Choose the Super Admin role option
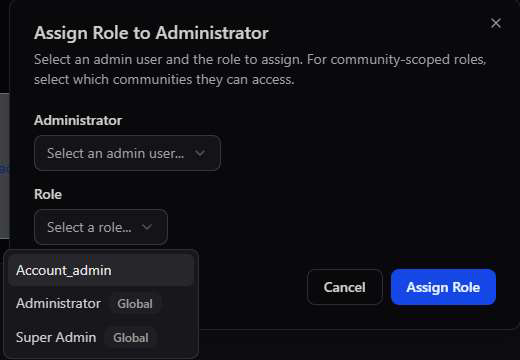The height and width of the screenshot is (360, 520). point(101,337)
